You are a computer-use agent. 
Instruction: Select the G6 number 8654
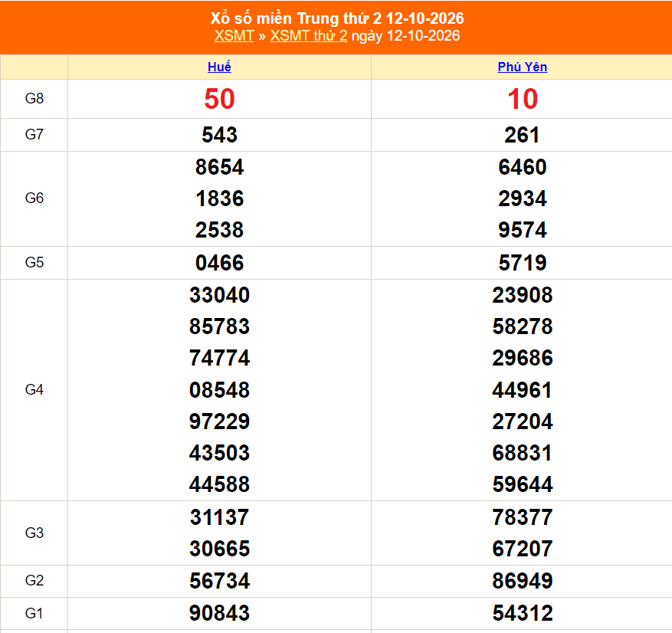point(219,167)
